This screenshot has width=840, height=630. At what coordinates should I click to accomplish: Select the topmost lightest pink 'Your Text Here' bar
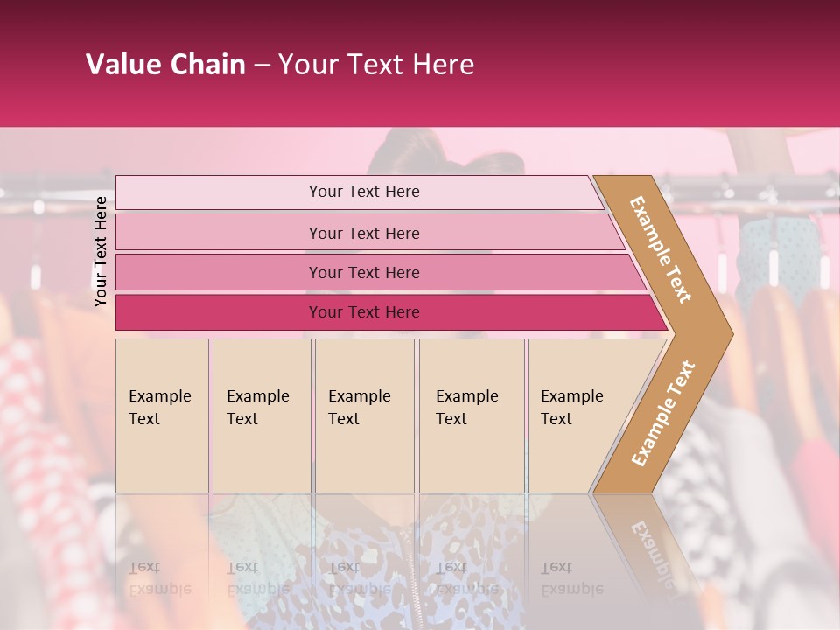(363, 192)
